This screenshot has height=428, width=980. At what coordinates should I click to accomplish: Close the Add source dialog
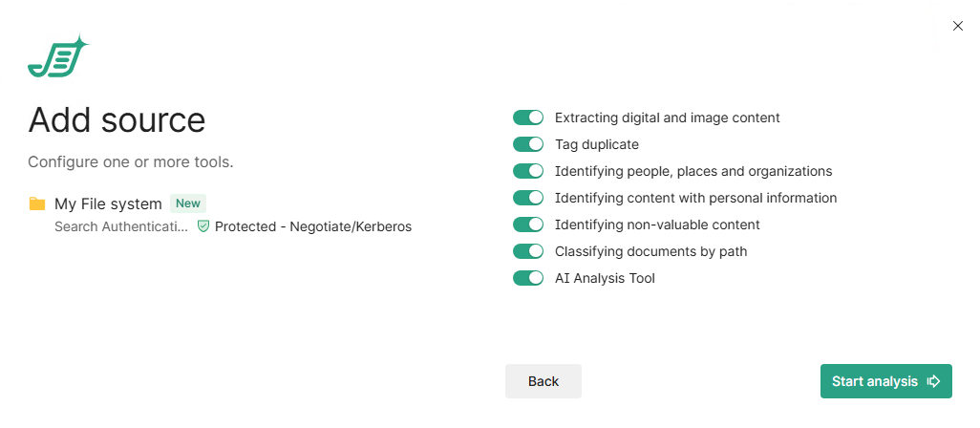[958, 26]
